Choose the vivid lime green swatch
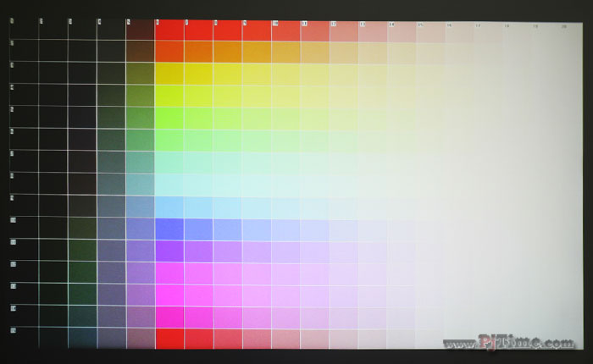 [169, 118]
